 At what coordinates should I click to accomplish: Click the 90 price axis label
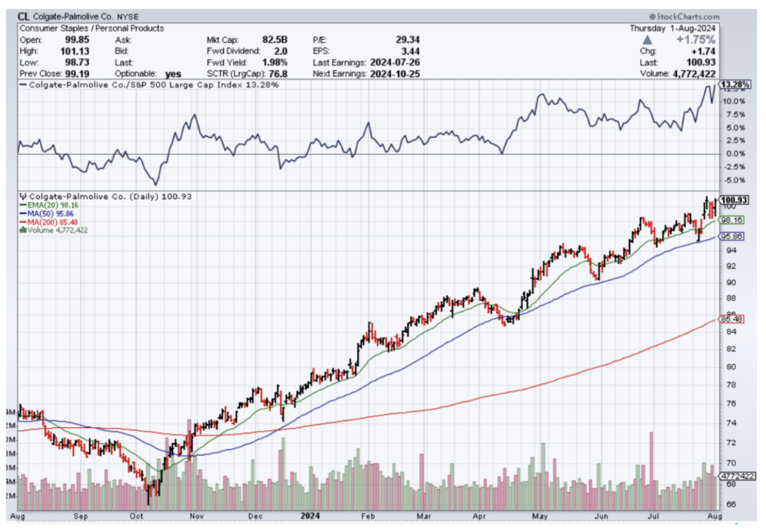coord(732,282)
